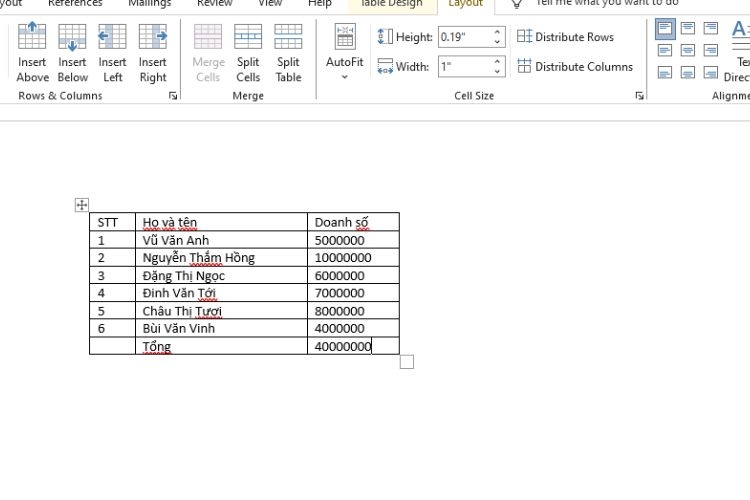750x500 pixels.
Task: Switch to the Review tab
Action: point(215,3)
